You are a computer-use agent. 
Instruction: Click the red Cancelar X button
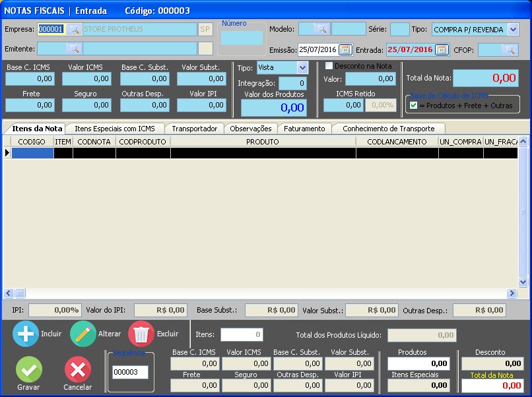point(78,369)
